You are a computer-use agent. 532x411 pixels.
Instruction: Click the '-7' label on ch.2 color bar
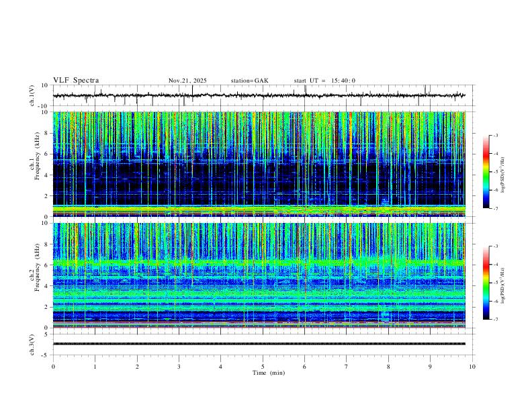(x=495, y=320)
